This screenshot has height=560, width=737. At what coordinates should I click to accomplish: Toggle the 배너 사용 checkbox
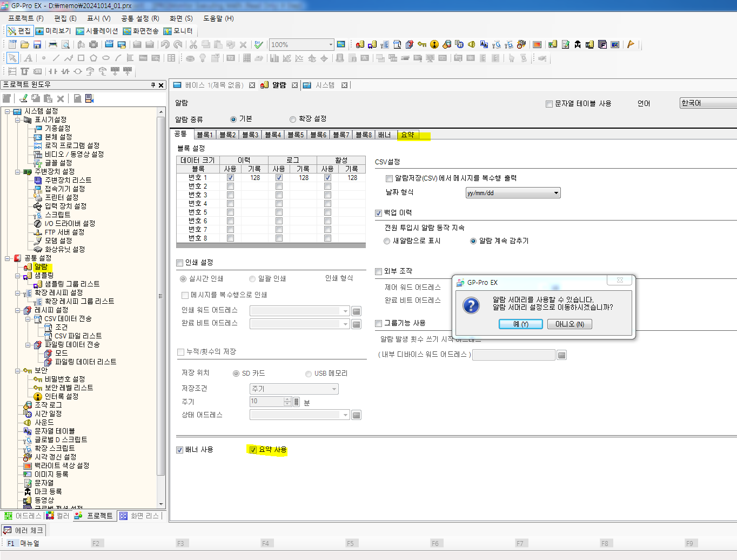179,450
